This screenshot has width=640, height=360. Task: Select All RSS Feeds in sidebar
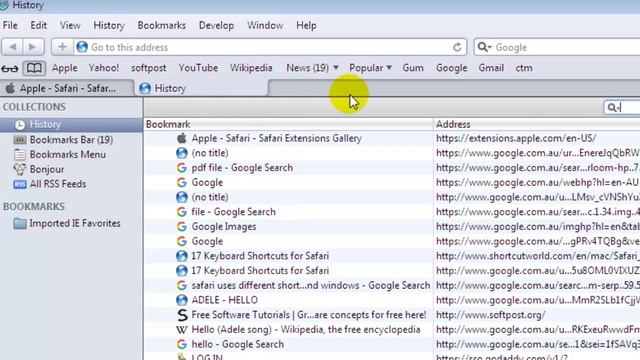pyautogui.click(x=71, y=184)
